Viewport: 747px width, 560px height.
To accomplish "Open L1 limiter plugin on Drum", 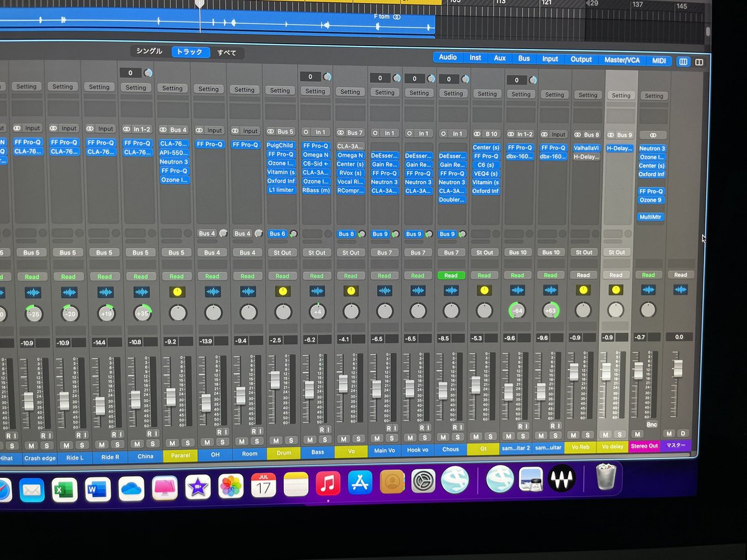I will tap(281, 190).
